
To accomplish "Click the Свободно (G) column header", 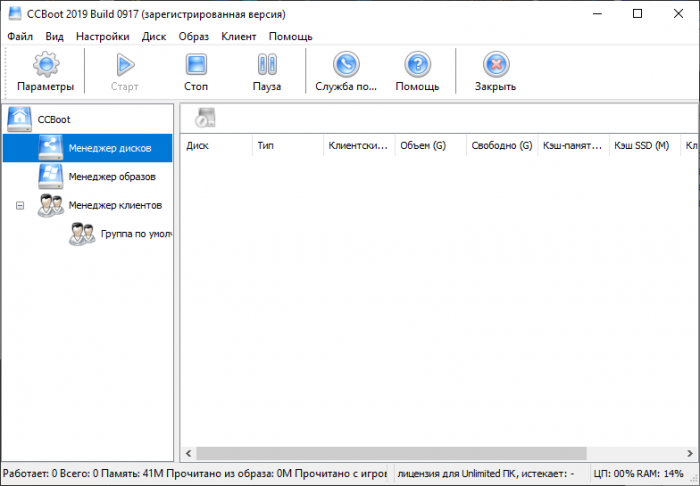I will click(501, 145).
